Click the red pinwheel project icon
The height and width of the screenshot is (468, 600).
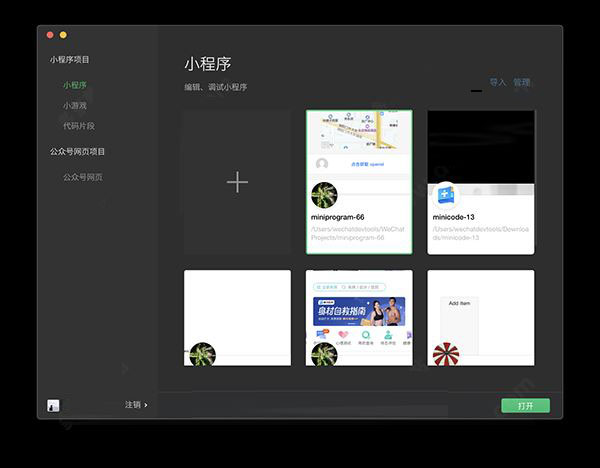pos(446,355)
